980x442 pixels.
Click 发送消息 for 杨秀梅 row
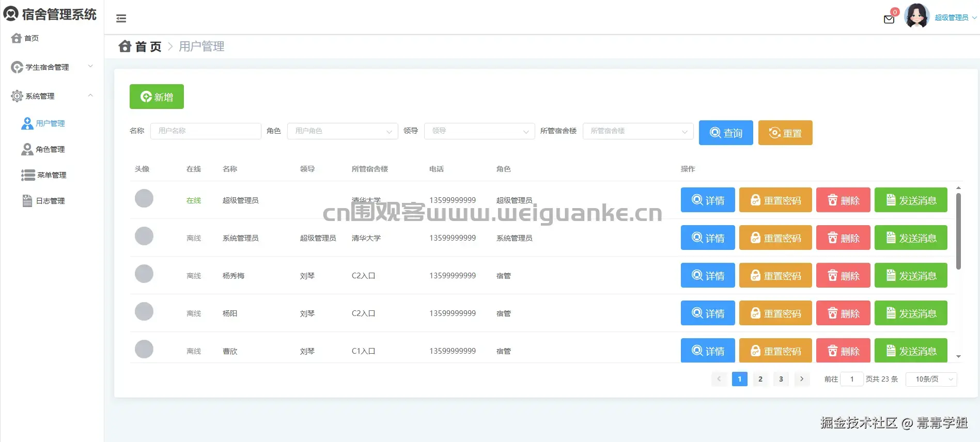(x=911, y=275)
